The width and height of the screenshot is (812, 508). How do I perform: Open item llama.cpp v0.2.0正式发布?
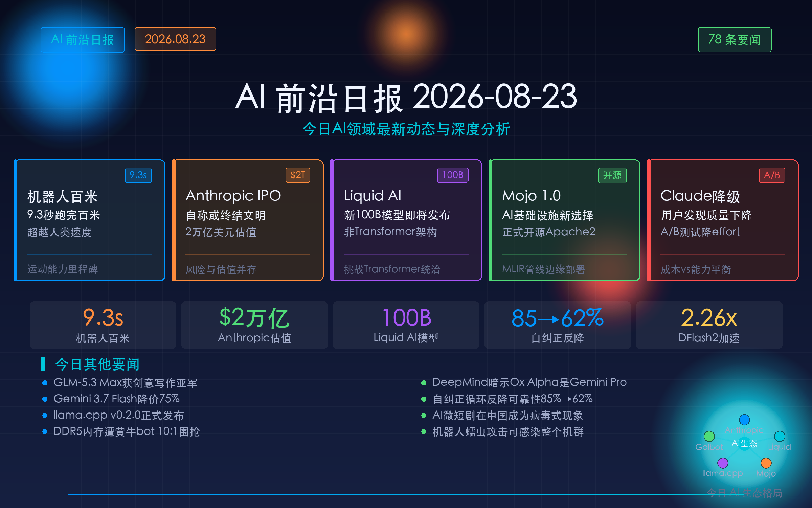[119, 415]
